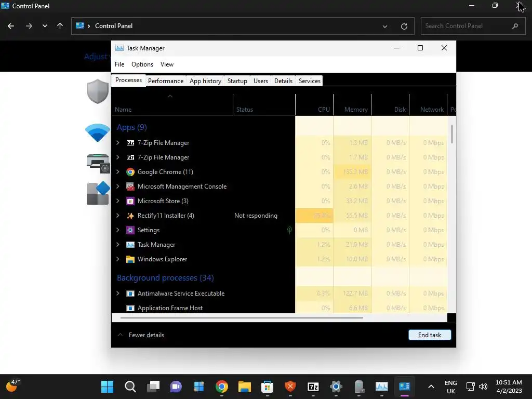Switch to the Performance tab
Image resolution: width=532 pixels, height=399 pixels.
[166, 81]
